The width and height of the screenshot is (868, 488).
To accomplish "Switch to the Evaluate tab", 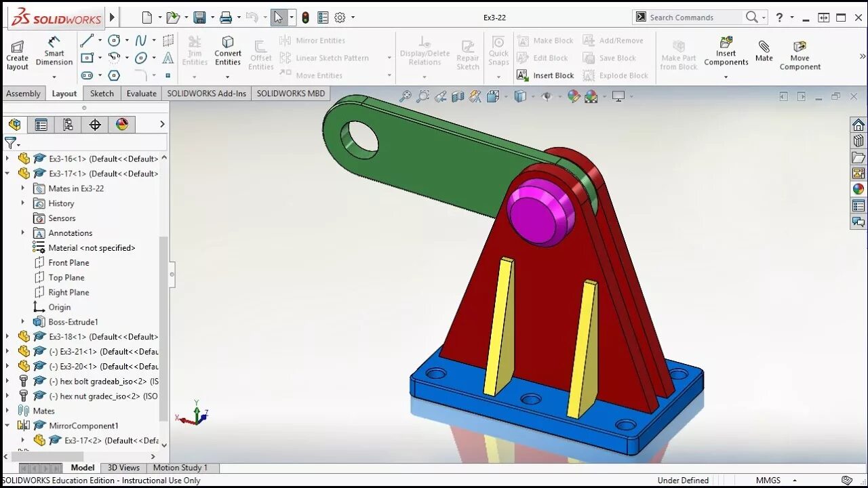I will (141, 93).
